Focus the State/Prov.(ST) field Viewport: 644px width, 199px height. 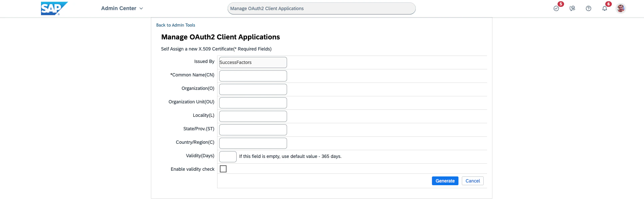253,130
